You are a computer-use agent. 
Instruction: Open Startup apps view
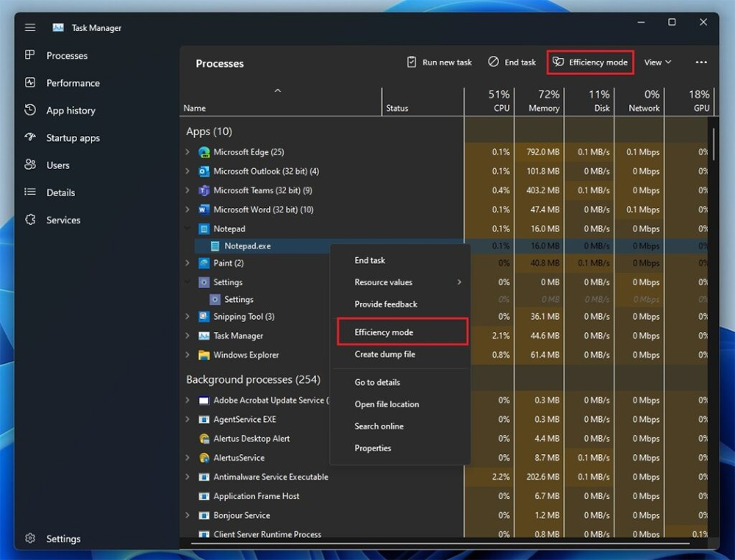[x=30, y=137]
